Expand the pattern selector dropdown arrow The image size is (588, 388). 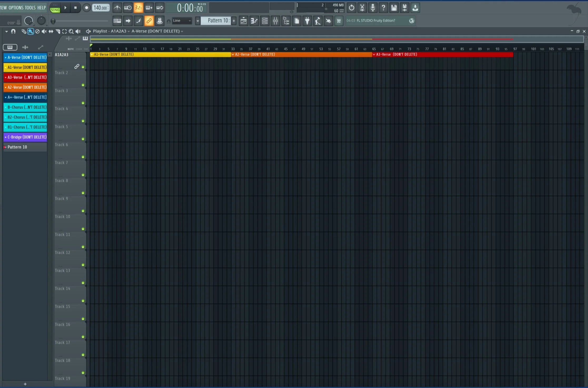tap(197, 21)
